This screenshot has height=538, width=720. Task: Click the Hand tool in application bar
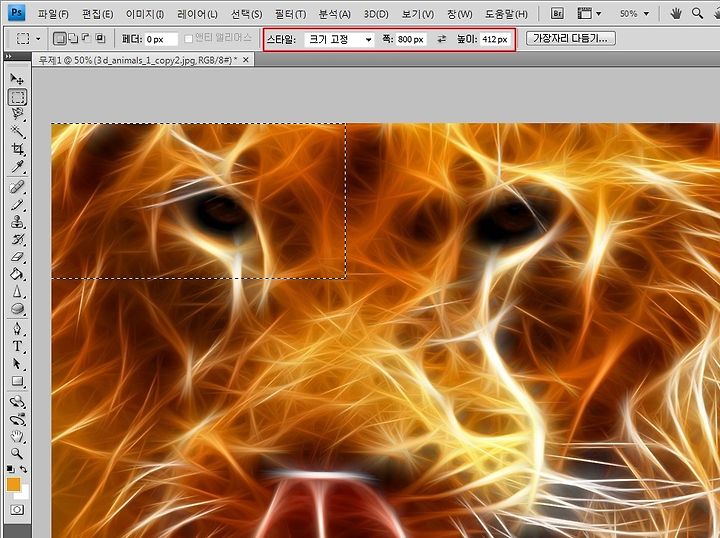pos(675,14)
